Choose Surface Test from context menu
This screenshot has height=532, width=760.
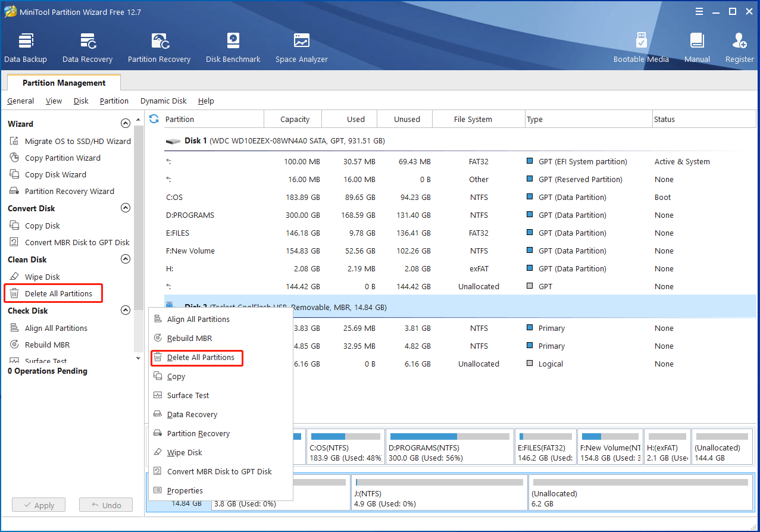pyautogui.click(x=220, y=395)
